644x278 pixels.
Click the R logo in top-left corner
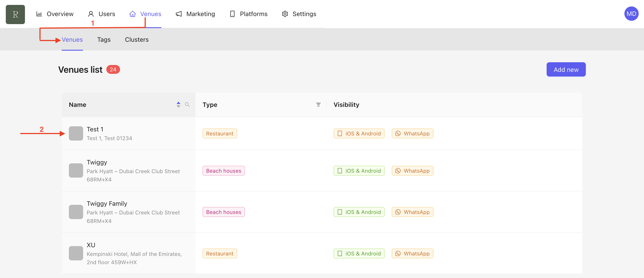pos(15,14)
